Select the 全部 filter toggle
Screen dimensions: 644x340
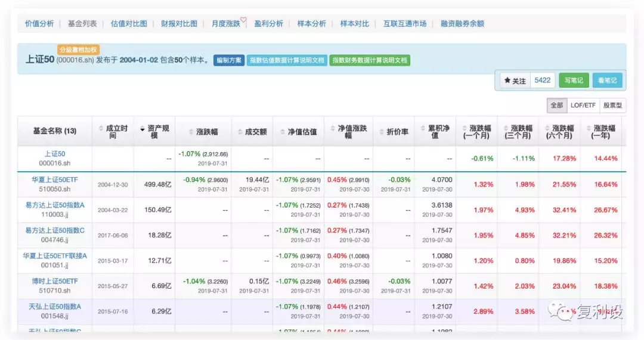[557, 105]
